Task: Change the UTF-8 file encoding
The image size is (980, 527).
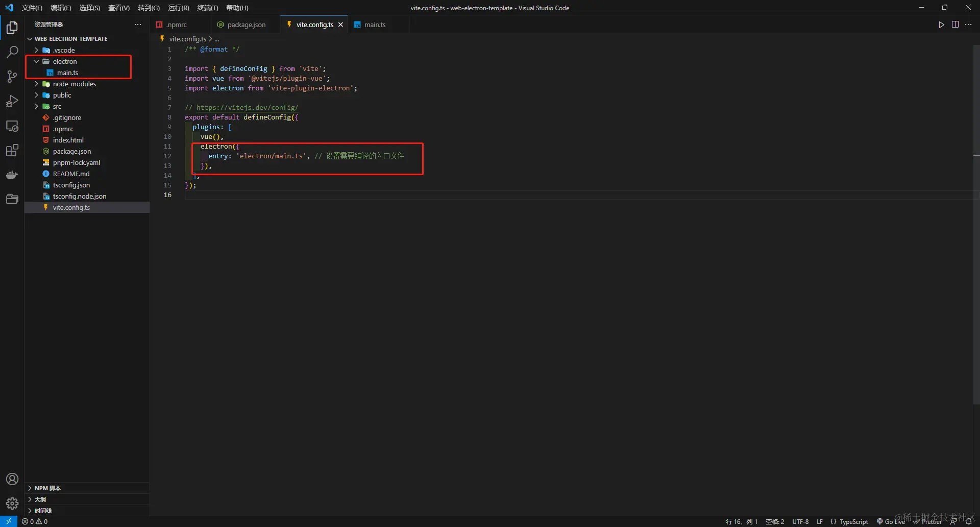Action: [800, 521]
